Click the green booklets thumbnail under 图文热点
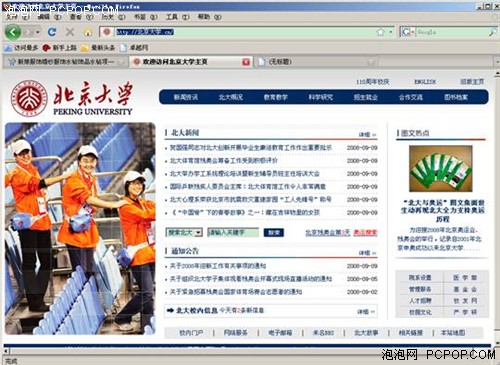The height and width of the screenshot is (365, 500). click(441, 168)
